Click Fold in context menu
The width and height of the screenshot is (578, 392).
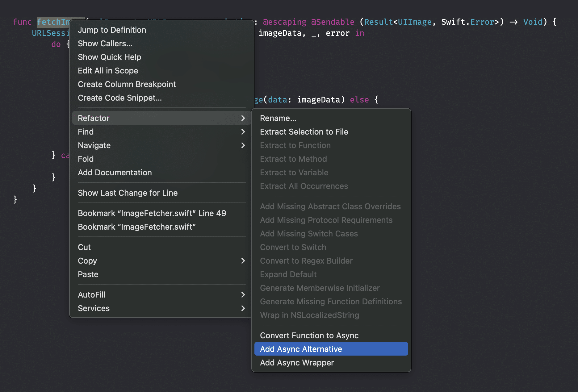tap(86, 159)
